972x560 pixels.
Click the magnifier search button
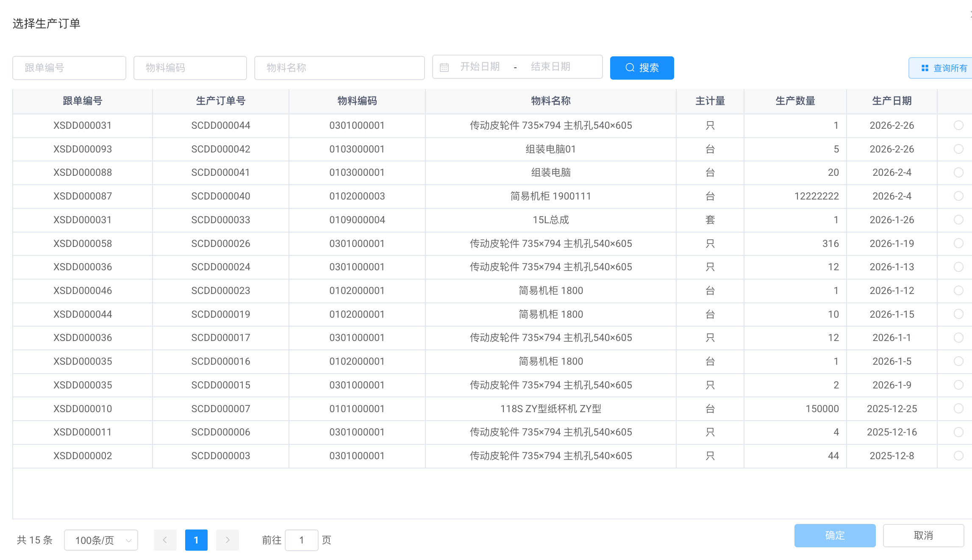point(642,68)
